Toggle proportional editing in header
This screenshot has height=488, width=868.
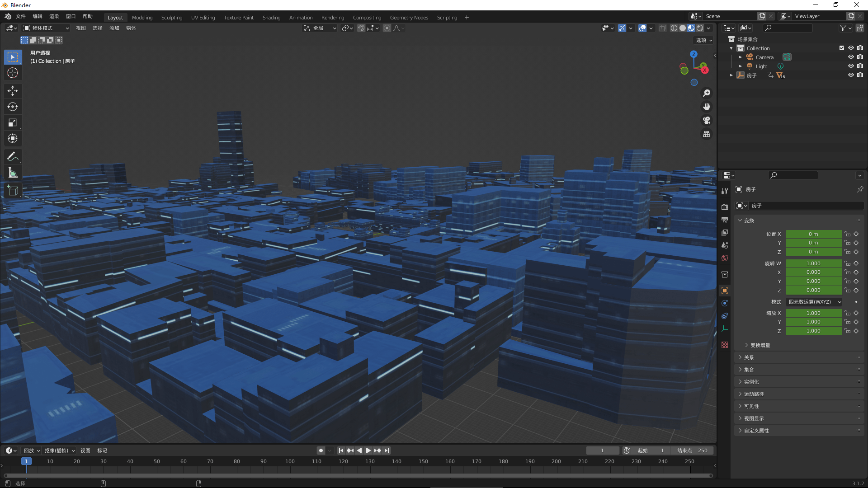click(x=387, y=28)
